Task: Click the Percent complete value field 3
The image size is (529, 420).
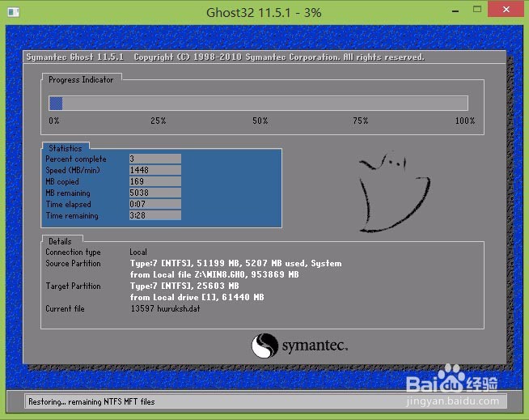Action: click(155, 159)
